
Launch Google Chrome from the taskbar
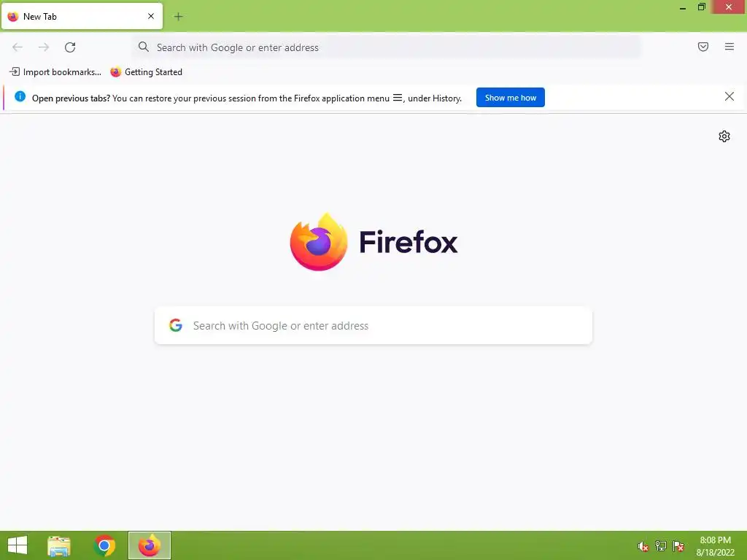pos(104,545)
